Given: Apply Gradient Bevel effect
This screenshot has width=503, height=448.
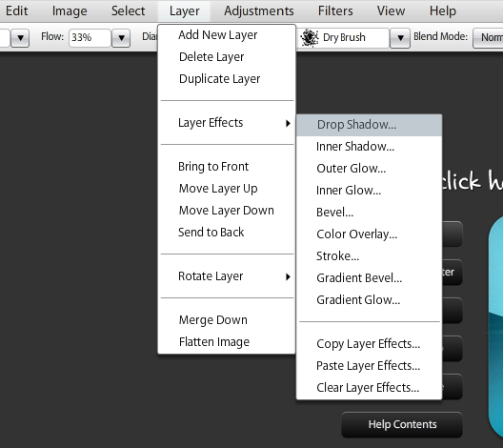Looking at the screenshot, I should (x=369, y=278).
